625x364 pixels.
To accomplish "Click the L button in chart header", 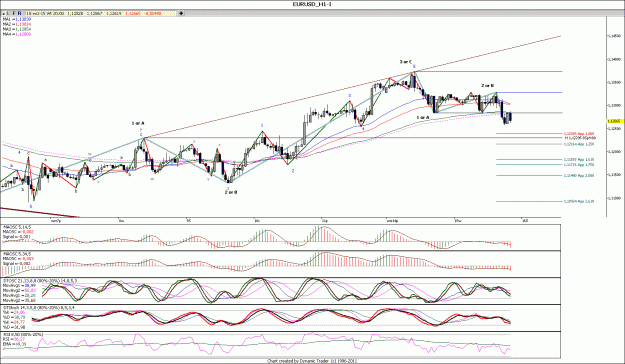I will click(x=8, y=13).
